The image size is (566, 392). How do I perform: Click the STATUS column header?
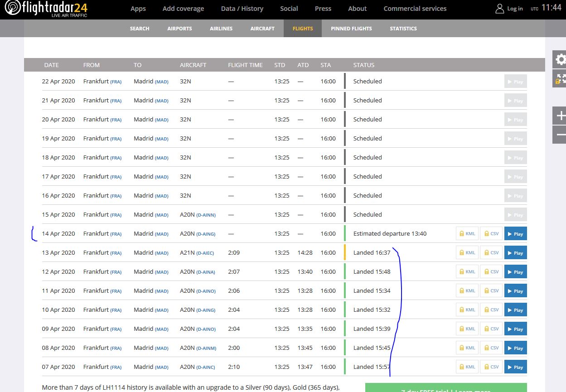tap(364, 65)
